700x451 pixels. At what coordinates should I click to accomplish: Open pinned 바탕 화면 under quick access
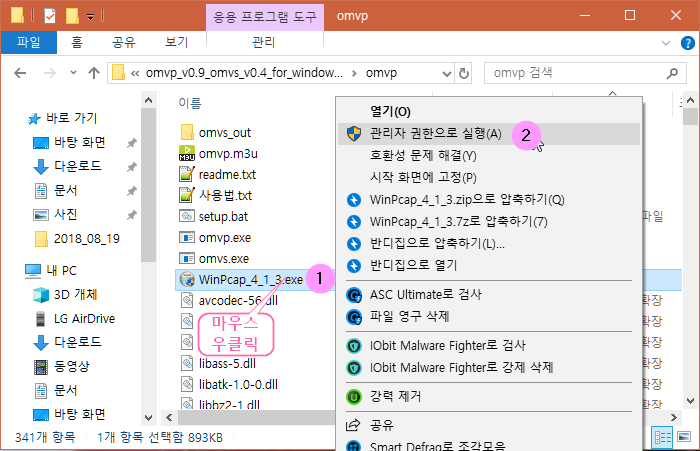tap(79, 142)
